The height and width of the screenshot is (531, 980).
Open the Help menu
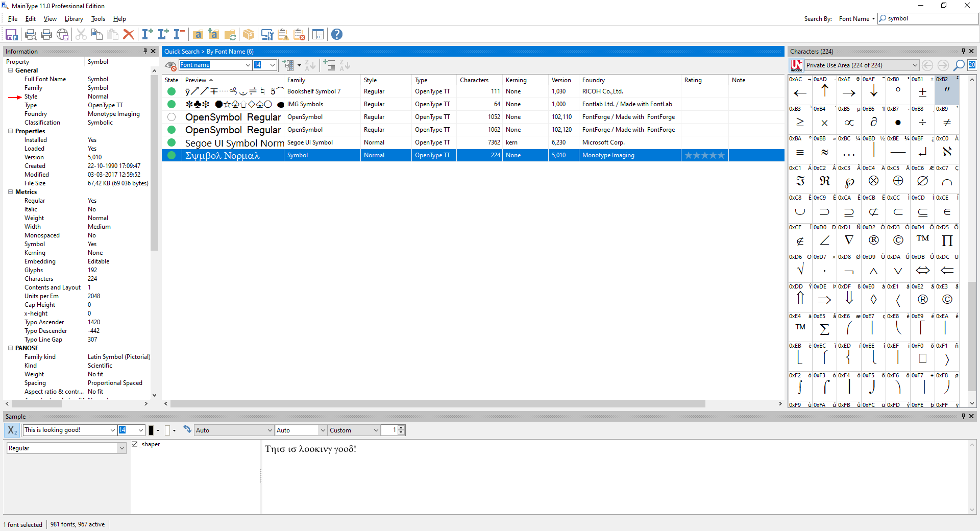[x=119, y=19]
